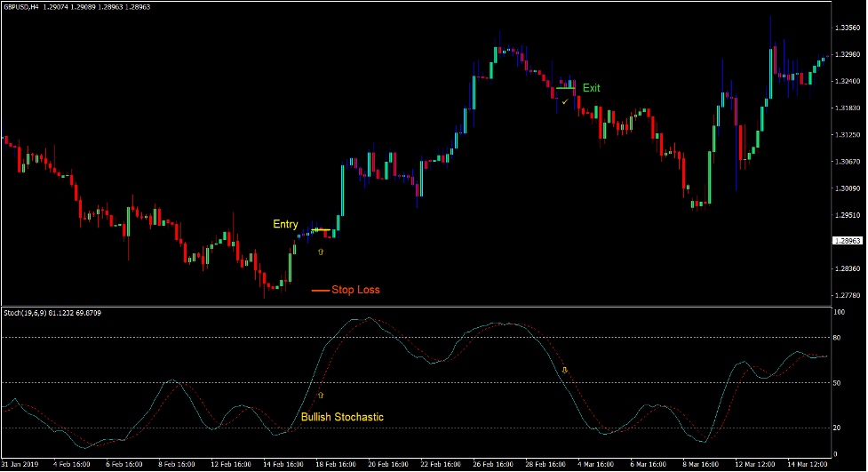
Task: Click the orange up arrow in Stochastic panel
Action: 321,393
